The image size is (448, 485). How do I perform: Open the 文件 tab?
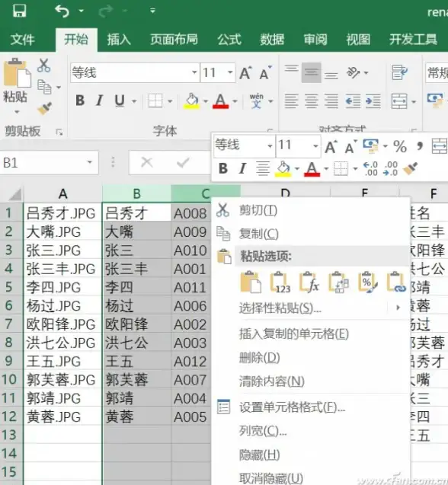22,40
